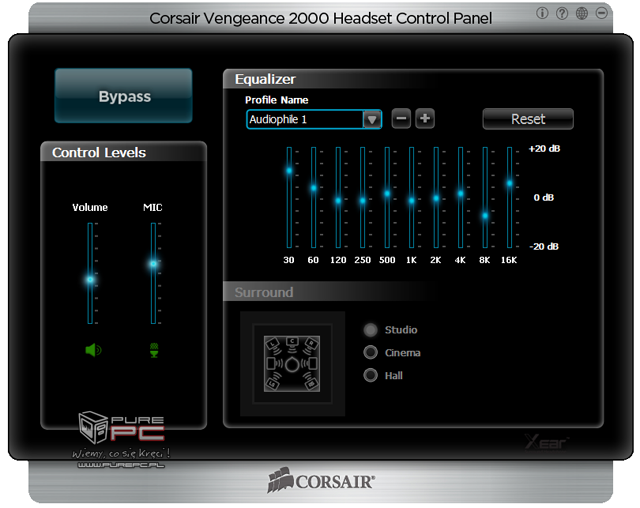Open the Profile Name dropdown arrow

coord(372,120)
